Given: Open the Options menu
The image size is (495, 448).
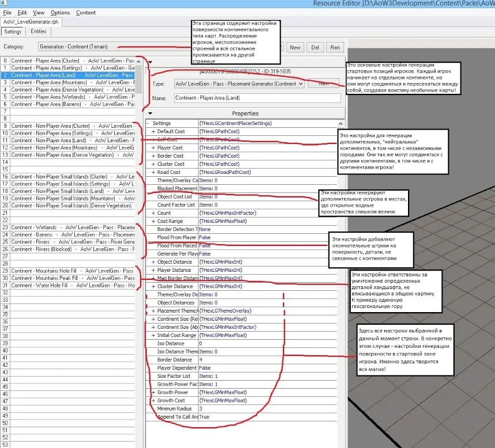Looking at the screenshot, I should tap(60, 13).
